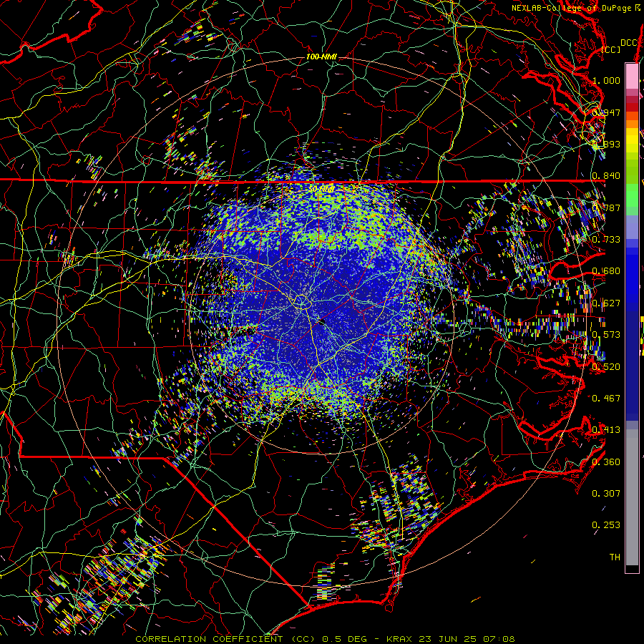Click the 0.627 legend value
The width and height of the screenshot is (644, 644).
point(606,303)
